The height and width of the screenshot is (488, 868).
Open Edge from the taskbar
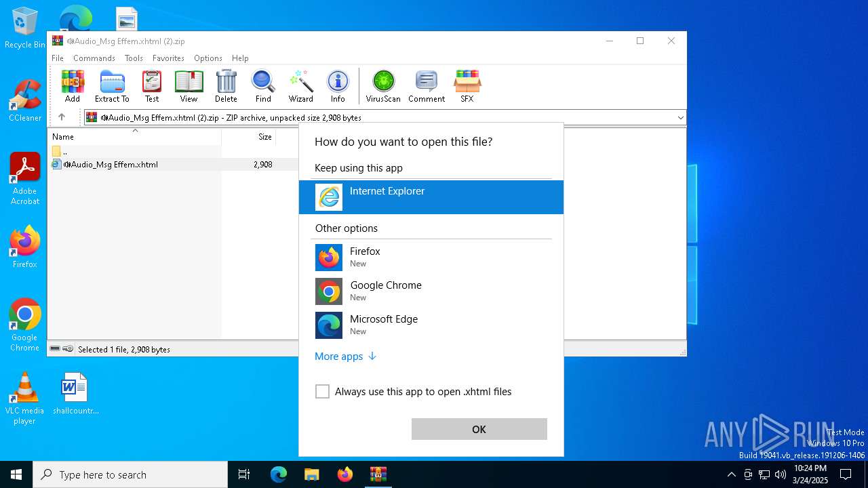tap(279, 474)
